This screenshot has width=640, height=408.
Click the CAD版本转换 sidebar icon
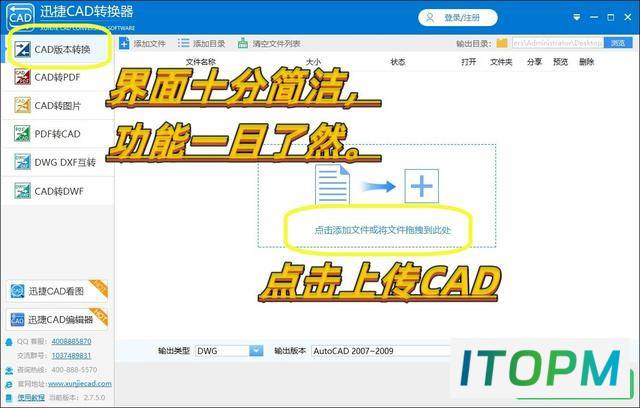coord(22,49)
